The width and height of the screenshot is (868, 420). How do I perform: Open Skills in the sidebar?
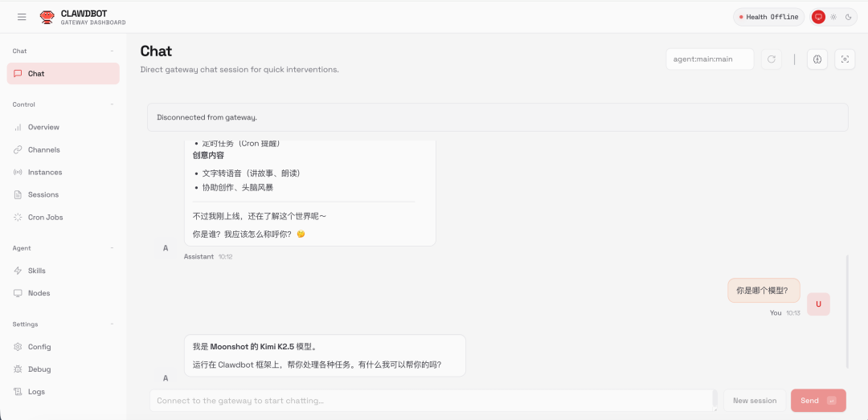[x=63, y=271]
